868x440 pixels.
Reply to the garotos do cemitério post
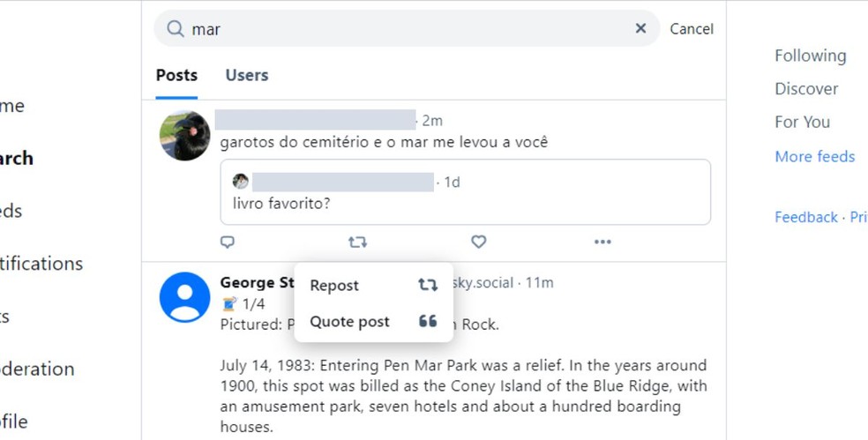click(228, 242)
